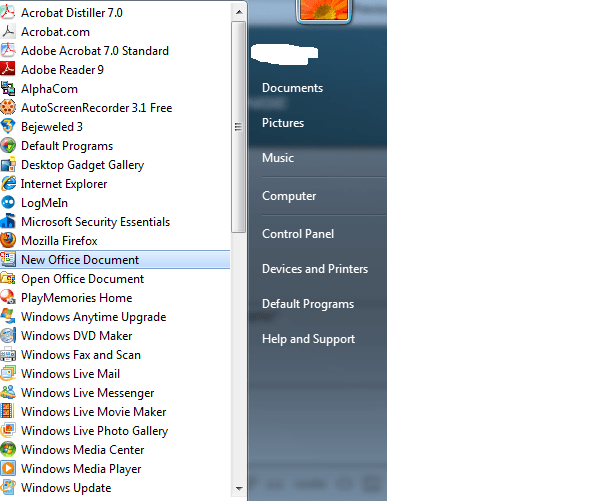Click the Acrobat Distiller 7.0 icon
614x501 pixels.
pyautogui.click(x=8, y=13)
